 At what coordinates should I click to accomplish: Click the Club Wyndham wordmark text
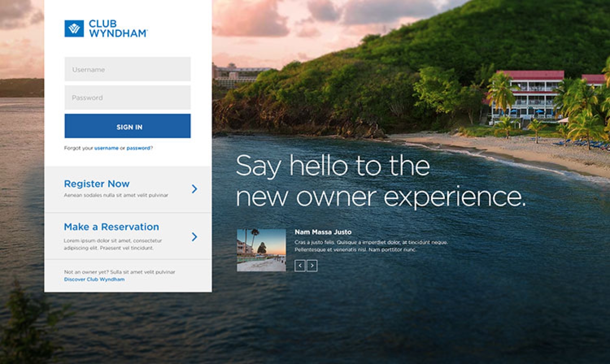coord(118,29)
